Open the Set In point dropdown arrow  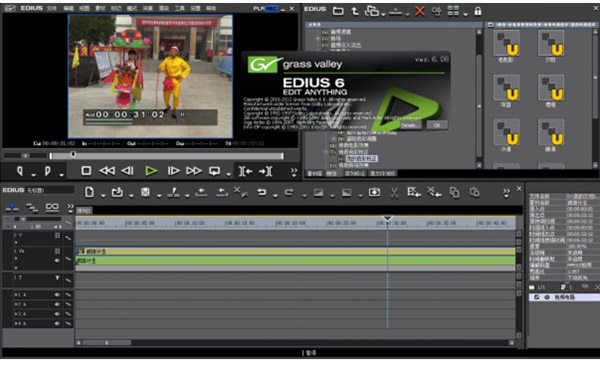[x=33, y=175]
